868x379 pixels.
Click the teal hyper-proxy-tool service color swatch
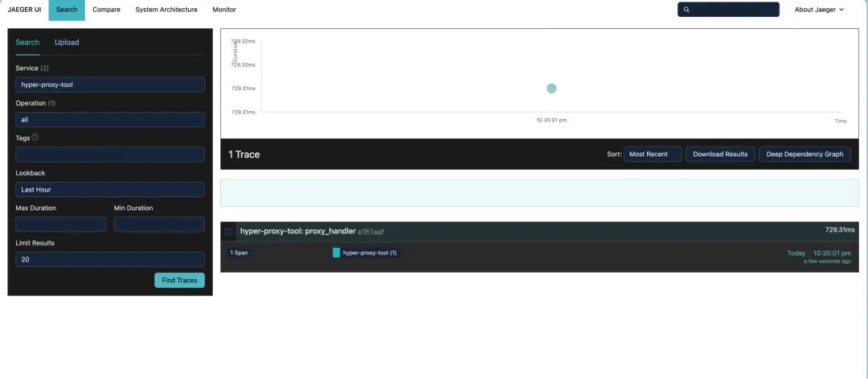tap(336, 253)
